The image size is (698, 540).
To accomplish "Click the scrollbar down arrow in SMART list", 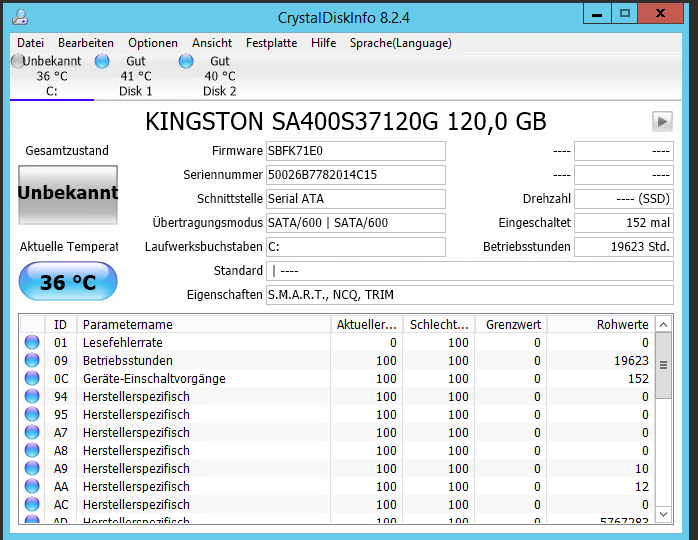I will pos(663,514).
